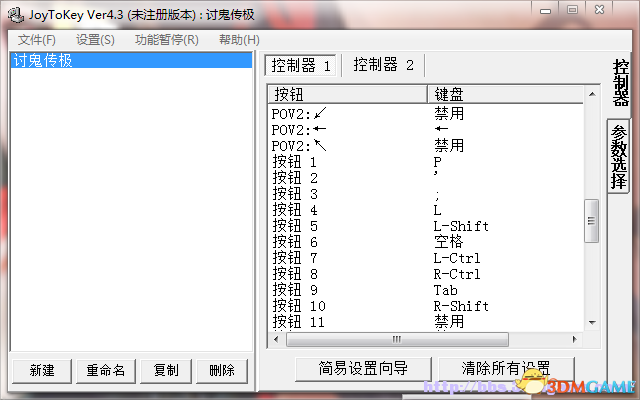Click the 按钮 column header
This screenshot has height=400, width=640.
348,94
